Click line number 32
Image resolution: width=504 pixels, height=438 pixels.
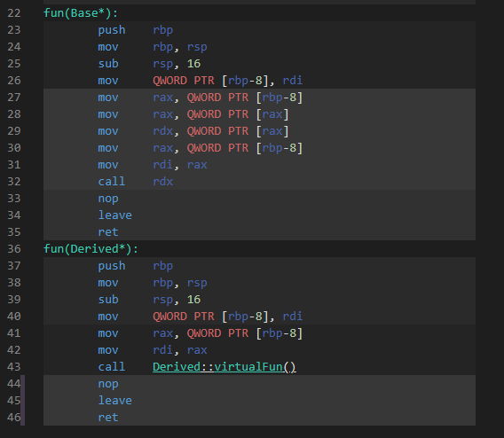[14, 182]
